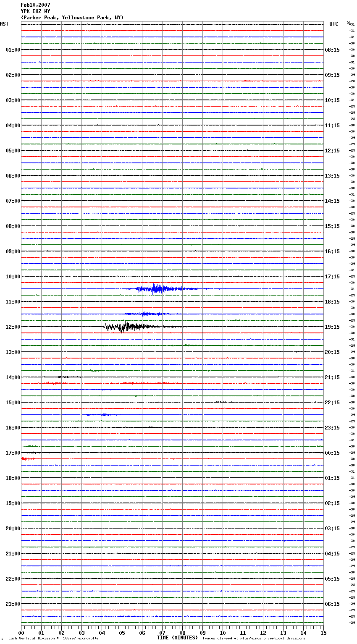Viewport: 357px width, 644px height.
Task: Click the 23:15 UTC time label
Action: pyautogui.click(x=332, y=428)
